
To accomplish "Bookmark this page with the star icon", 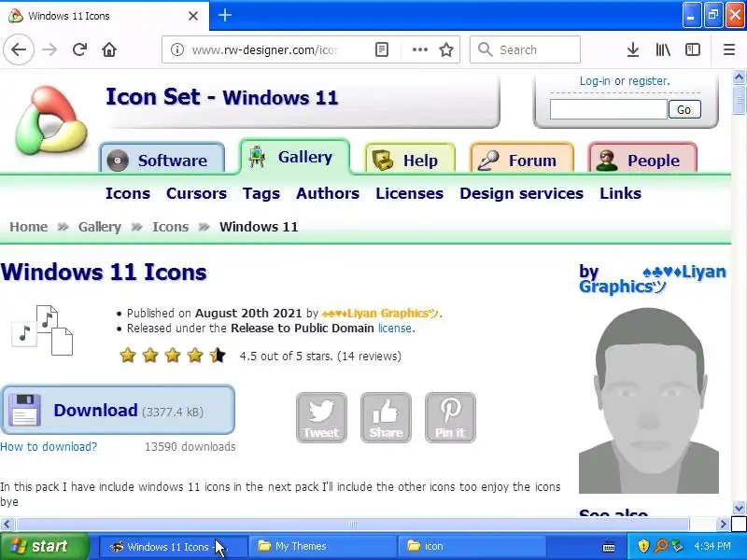I will point(446,49).
